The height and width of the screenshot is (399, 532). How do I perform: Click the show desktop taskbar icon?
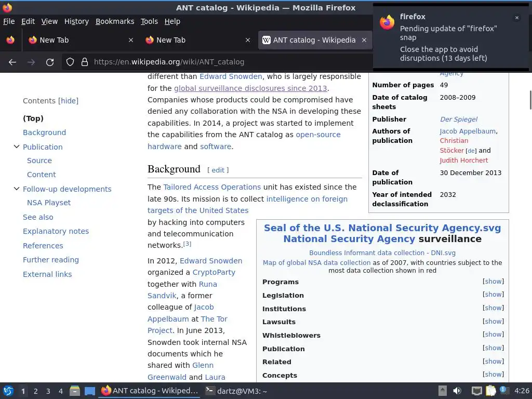89,391
